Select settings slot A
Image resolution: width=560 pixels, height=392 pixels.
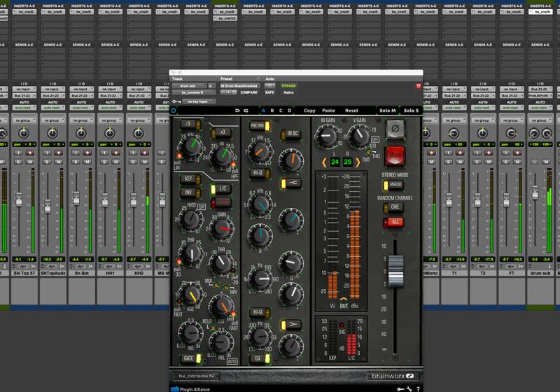pos(264,111)
